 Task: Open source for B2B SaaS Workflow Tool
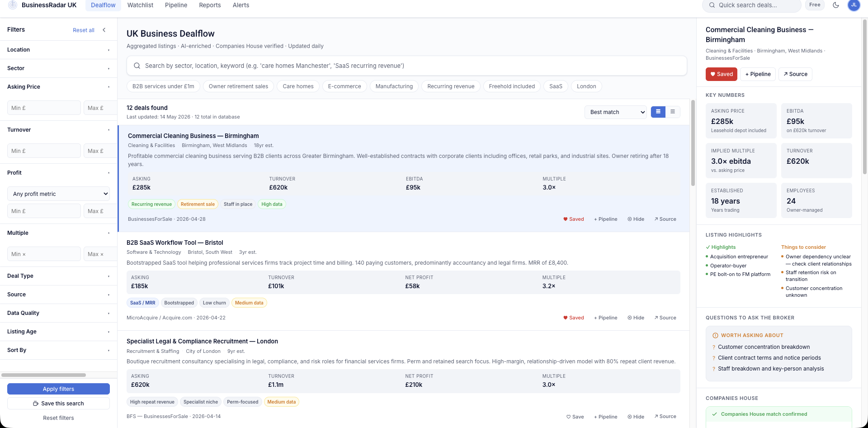pos(665,318)
